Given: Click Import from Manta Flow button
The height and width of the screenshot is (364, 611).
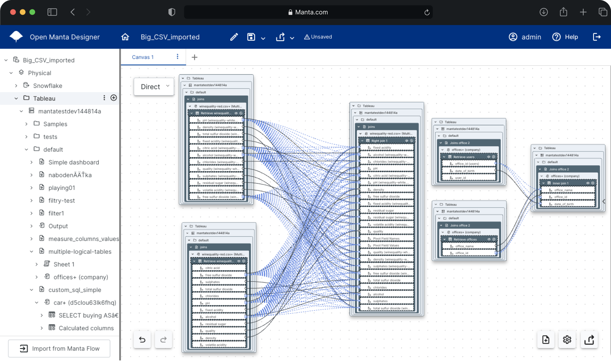Looking at the screenshot, I should pyautogui.click(x=59, y=348).
